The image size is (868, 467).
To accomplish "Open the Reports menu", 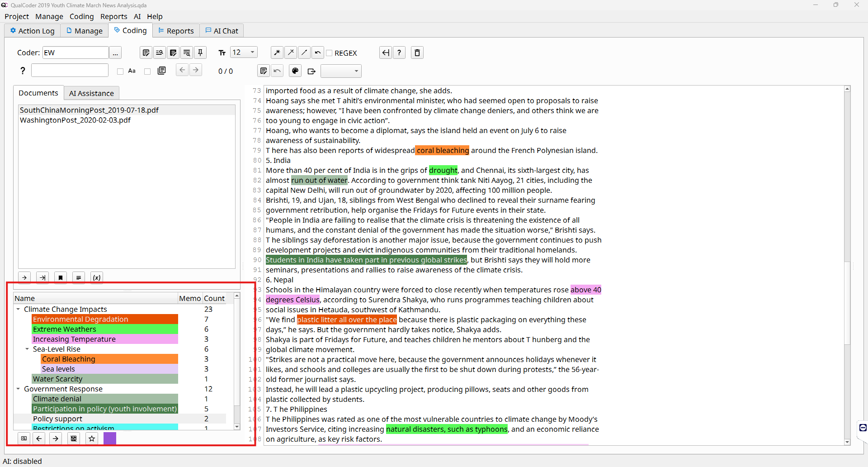I will coord(113,16).
